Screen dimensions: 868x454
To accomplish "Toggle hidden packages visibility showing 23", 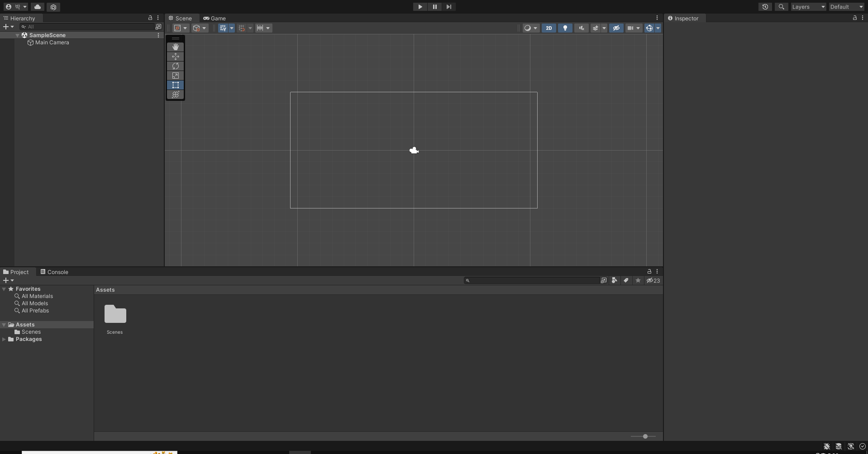I will [653, 280].
